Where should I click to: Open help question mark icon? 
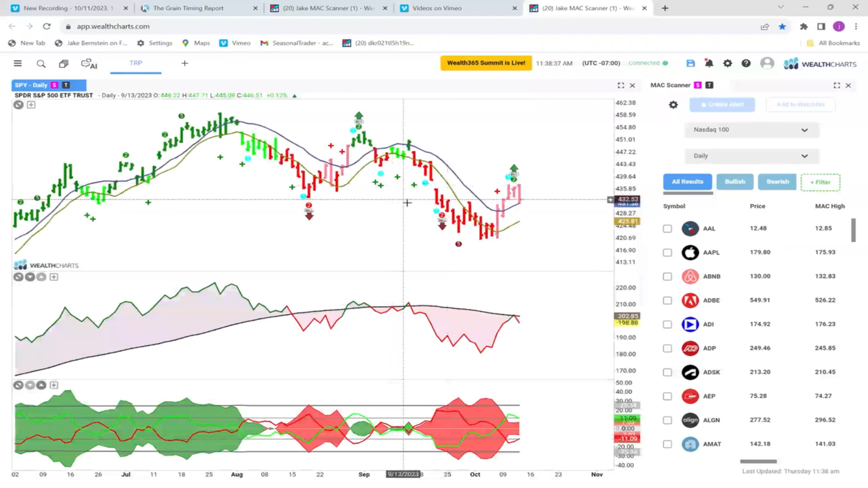click(746, 63)
